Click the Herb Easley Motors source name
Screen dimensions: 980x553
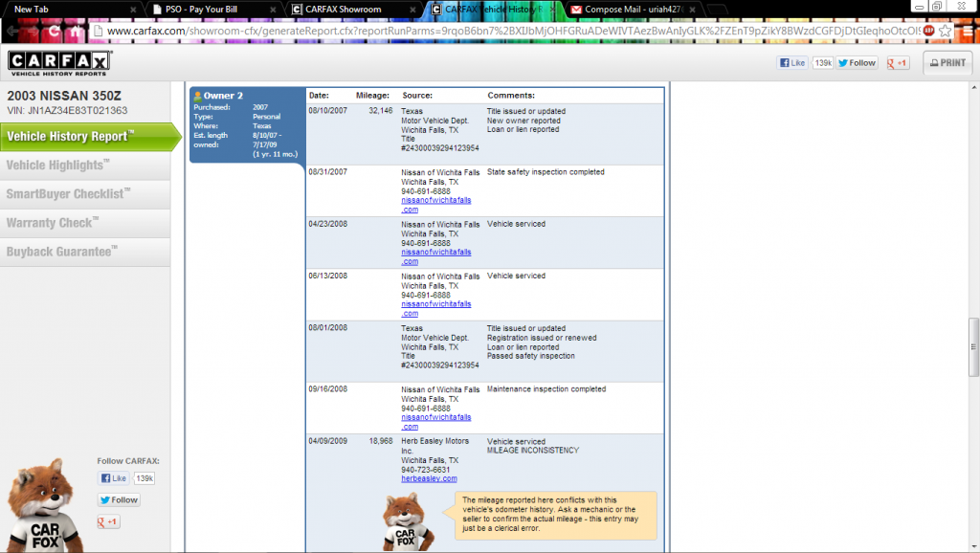[x=435, y=446]
